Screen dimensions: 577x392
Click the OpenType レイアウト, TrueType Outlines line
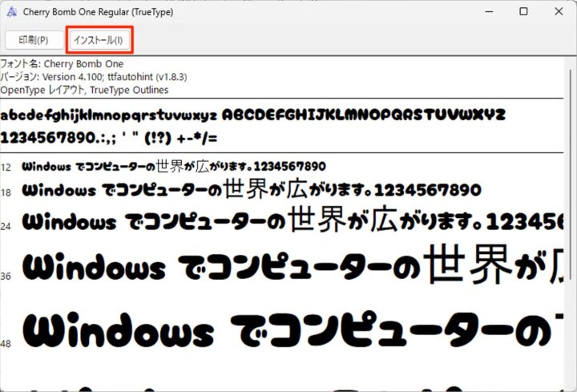(x=84, y=90)
